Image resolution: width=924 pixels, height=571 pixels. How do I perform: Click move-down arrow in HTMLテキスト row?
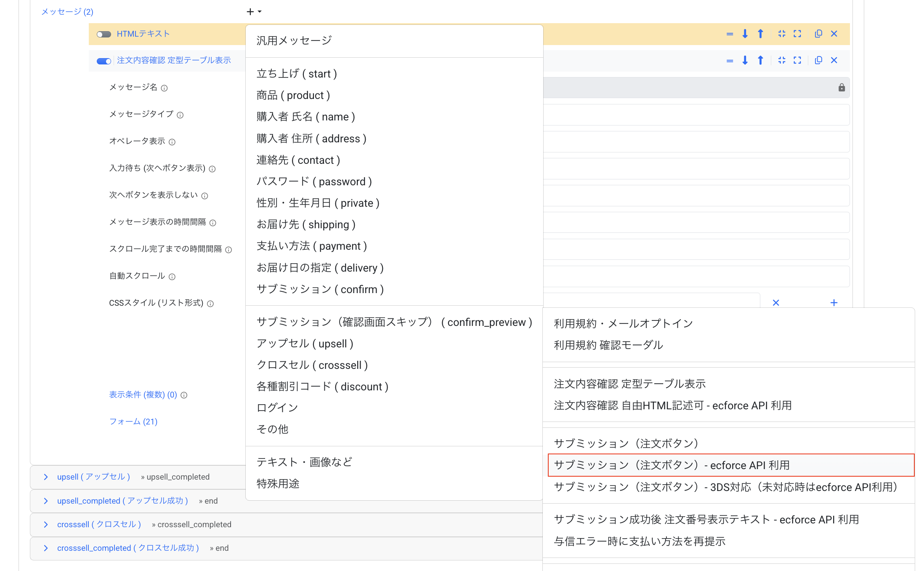[x=745, y=34]
